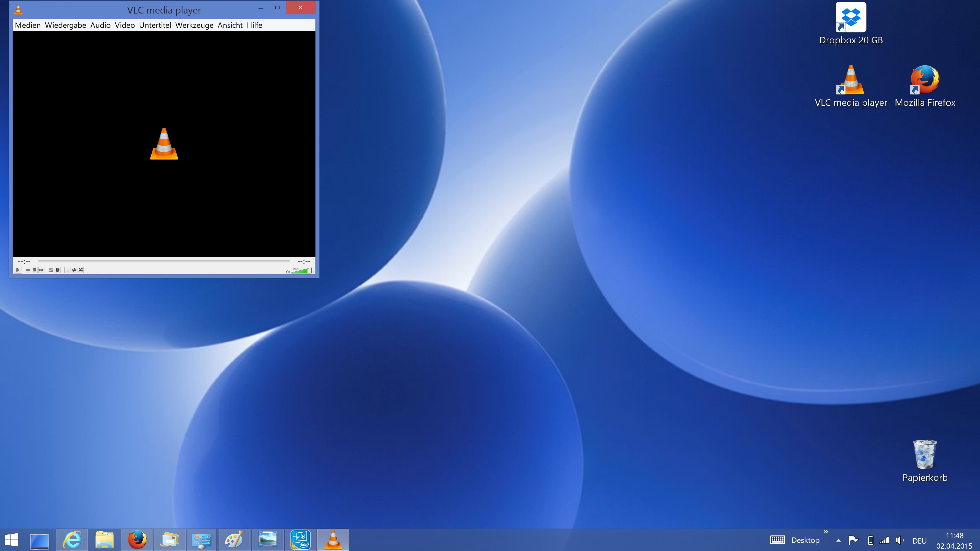Open Paint from the taskbar

click(234, 540)
